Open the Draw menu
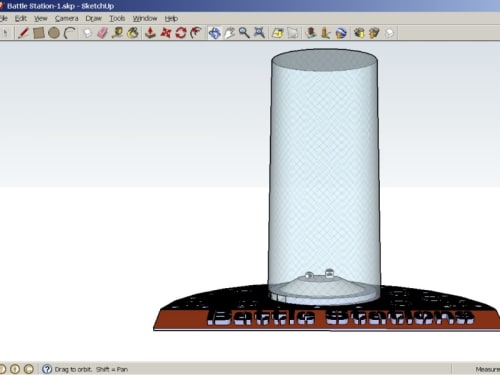 pos(93,18)
